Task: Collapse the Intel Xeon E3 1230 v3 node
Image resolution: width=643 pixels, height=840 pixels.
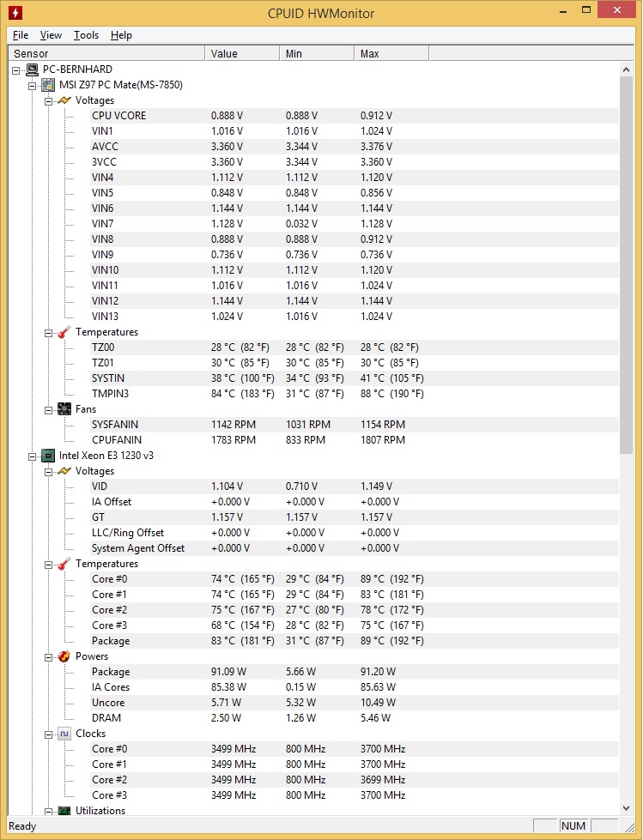Action: click(32, 456)
